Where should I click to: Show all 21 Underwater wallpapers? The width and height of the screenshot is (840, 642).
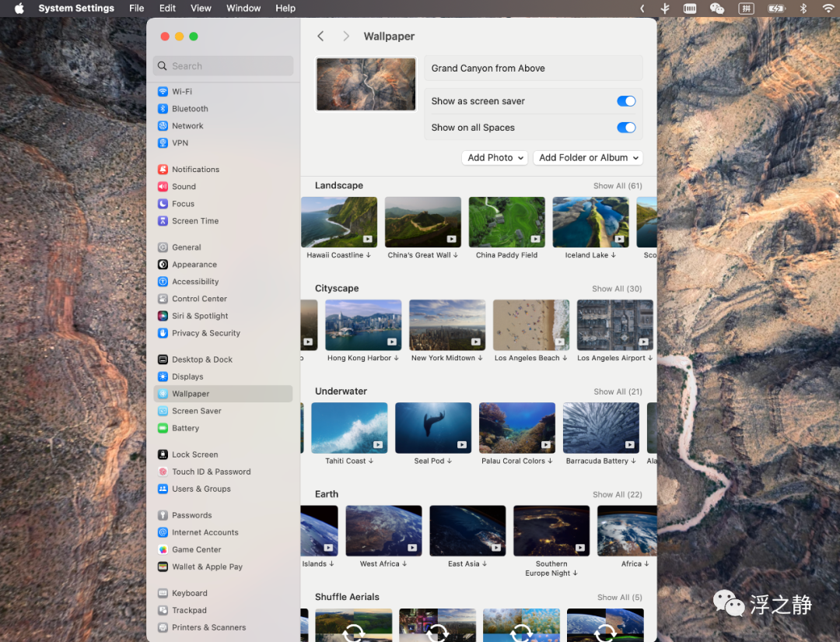click(618, 391)
